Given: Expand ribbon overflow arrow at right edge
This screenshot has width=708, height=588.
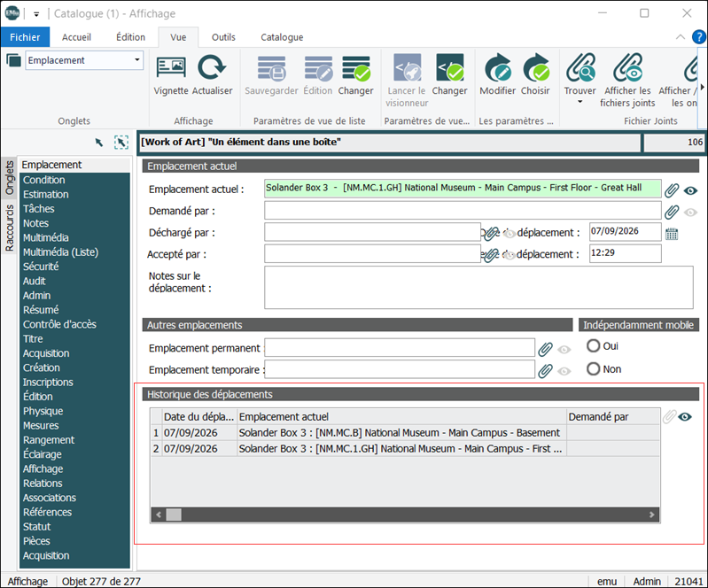Looking at the screenshot, I should tap(702, 87).
